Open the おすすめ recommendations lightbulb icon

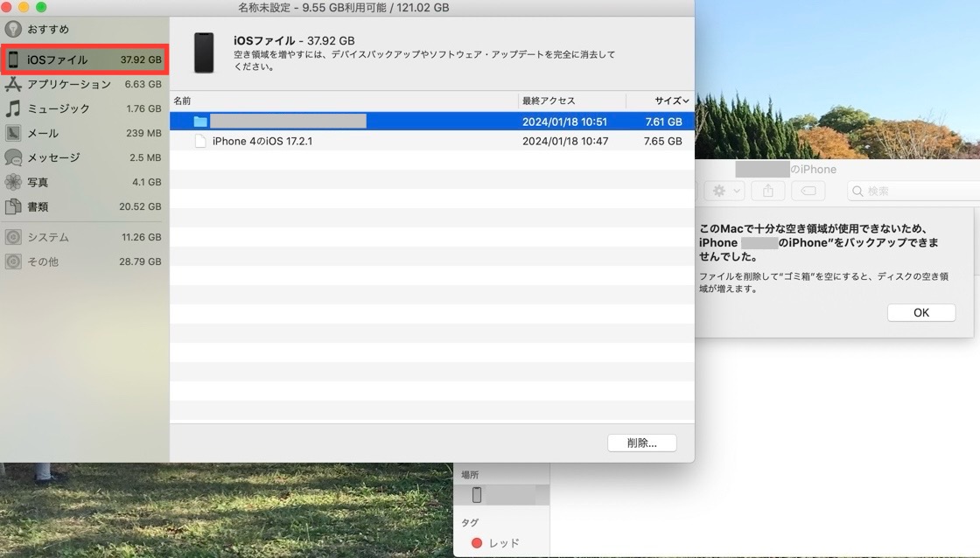point(12,28)
